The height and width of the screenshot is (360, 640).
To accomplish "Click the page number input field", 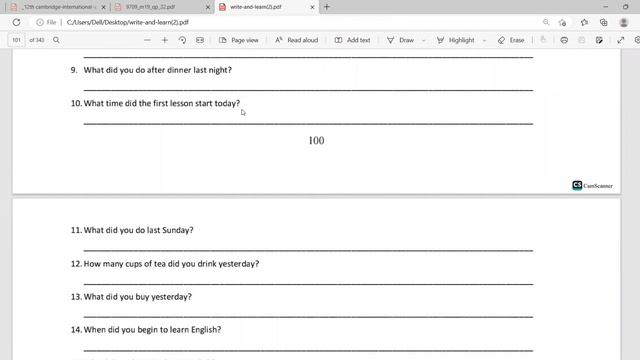I will click(16, 40).
